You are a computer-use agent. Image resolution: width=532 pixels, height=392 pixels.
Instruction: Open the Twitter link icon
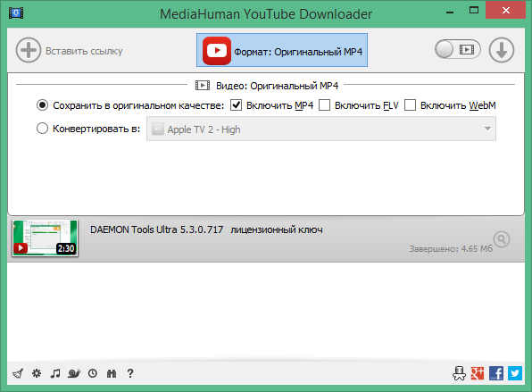pyautogui.click(x=515, y=373)
